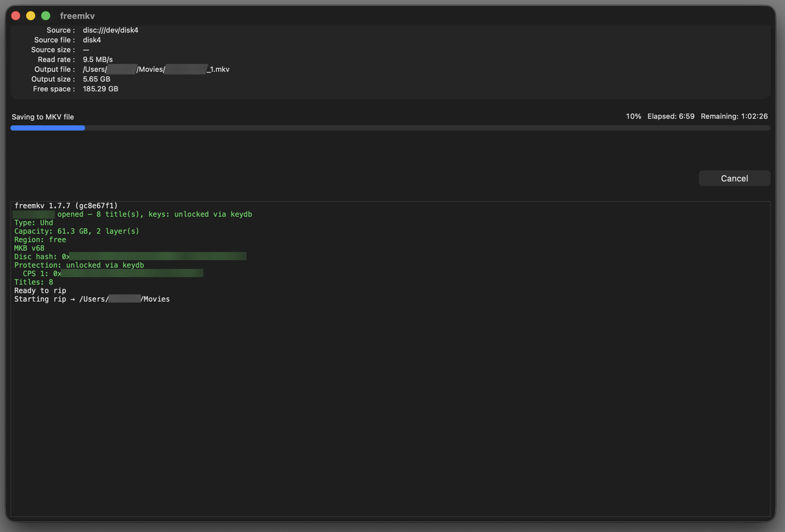
Task: Click the Output size 5.65 GB value
Action: (x=96, y=78)
